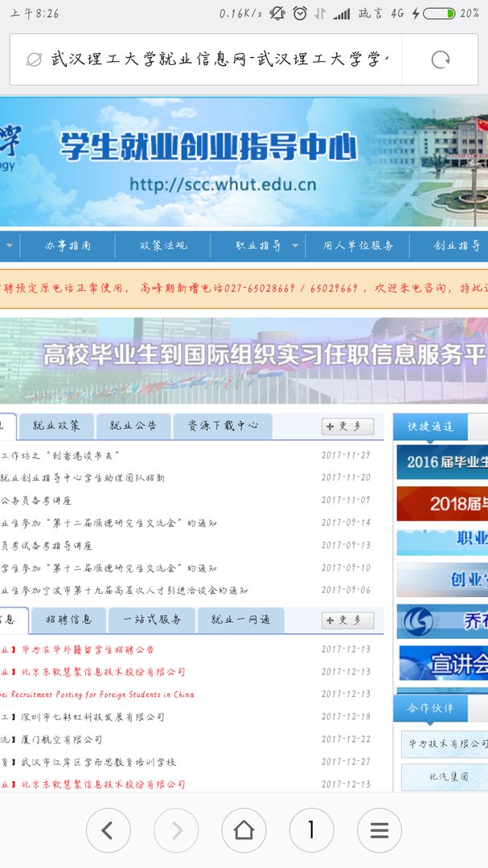The height and width of the screenshot is (868, 488).
Task: Tap the date 2017-12-27
Action: pos(346,762)
